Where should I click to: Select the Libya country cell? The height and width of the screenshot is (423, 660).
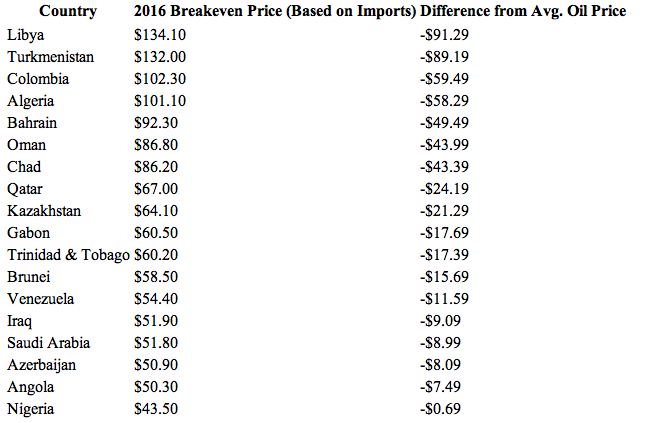(x=26, y=35)
